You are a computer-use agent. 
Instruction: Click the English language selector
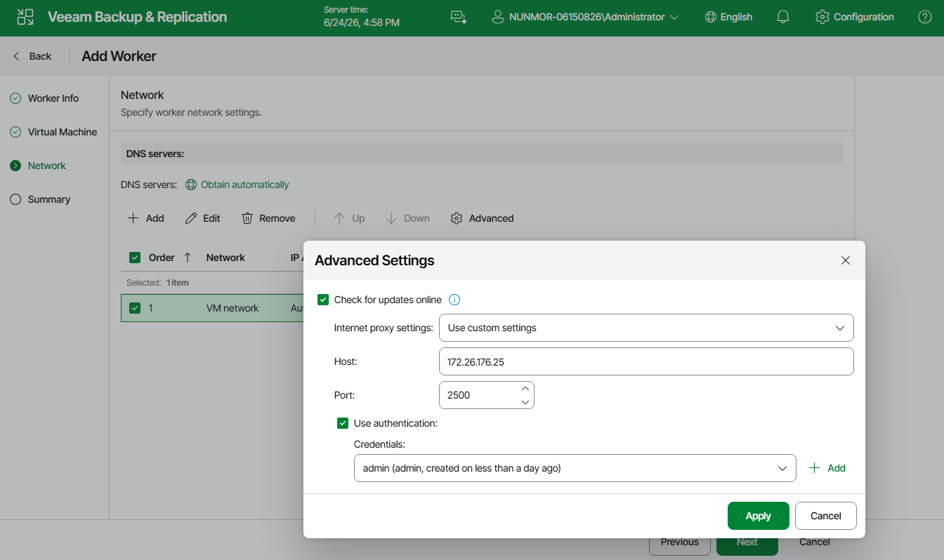(x=728, y=17)
